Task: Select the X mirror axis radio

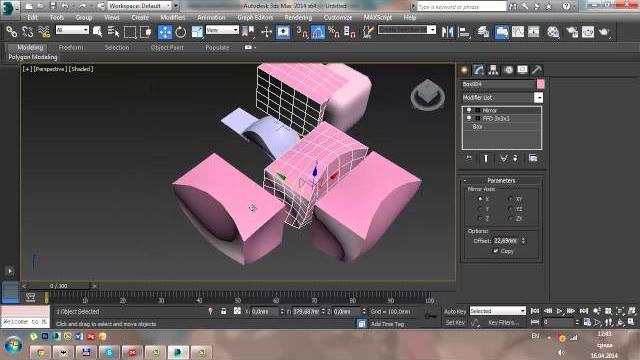Action: click(x=480, y=199)
